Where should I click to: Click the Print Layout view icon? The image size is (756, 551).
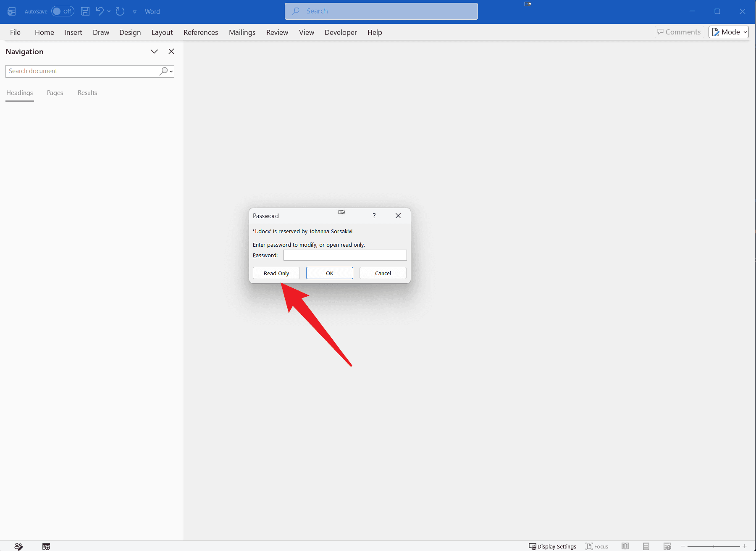pos(646,546)
